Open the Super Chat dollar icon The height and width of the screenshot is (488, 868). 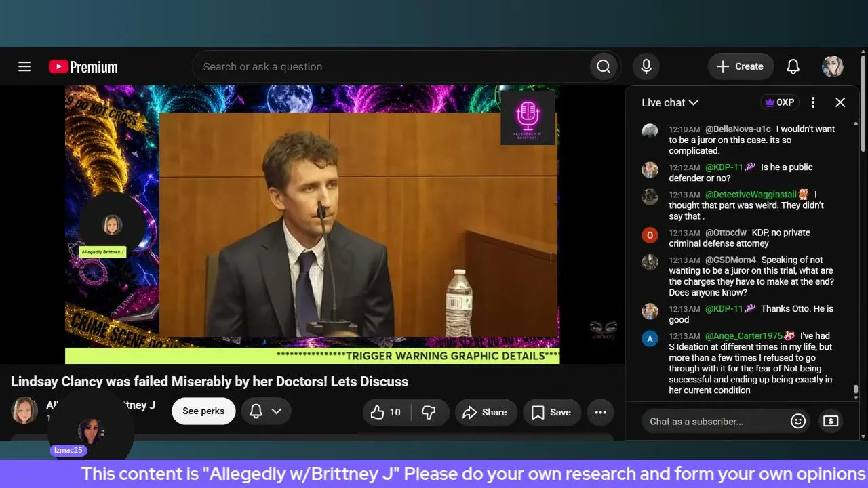point(831,421)
